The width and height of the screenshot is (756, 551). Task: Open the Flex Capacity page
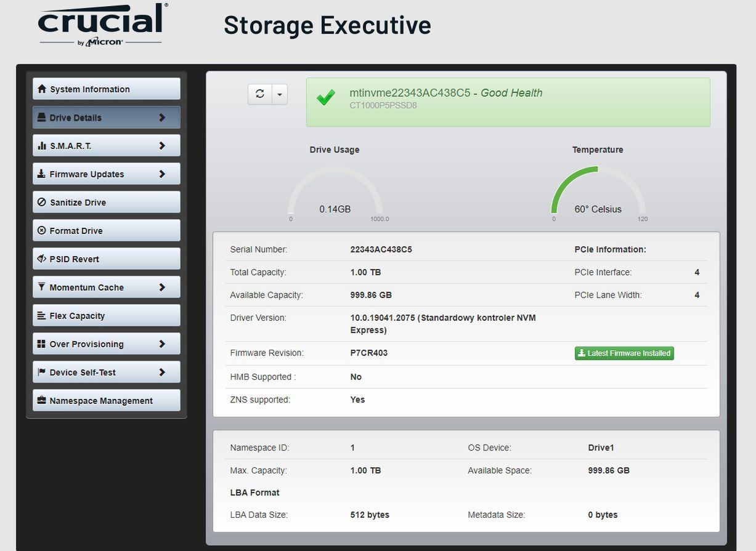point(106,315)
